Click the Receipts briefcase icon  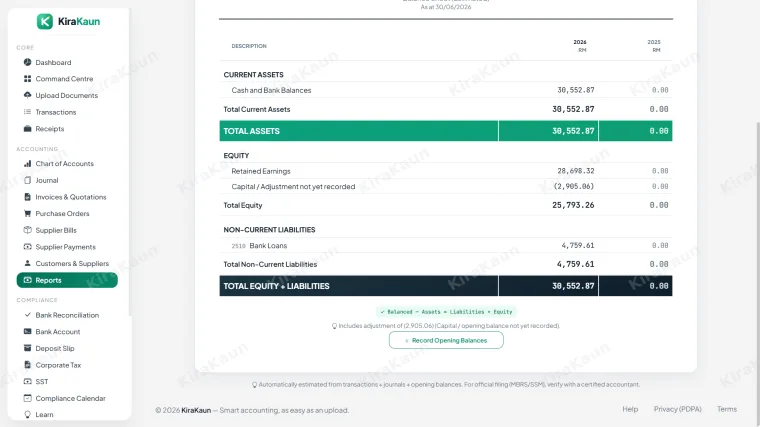click(28, 128)
